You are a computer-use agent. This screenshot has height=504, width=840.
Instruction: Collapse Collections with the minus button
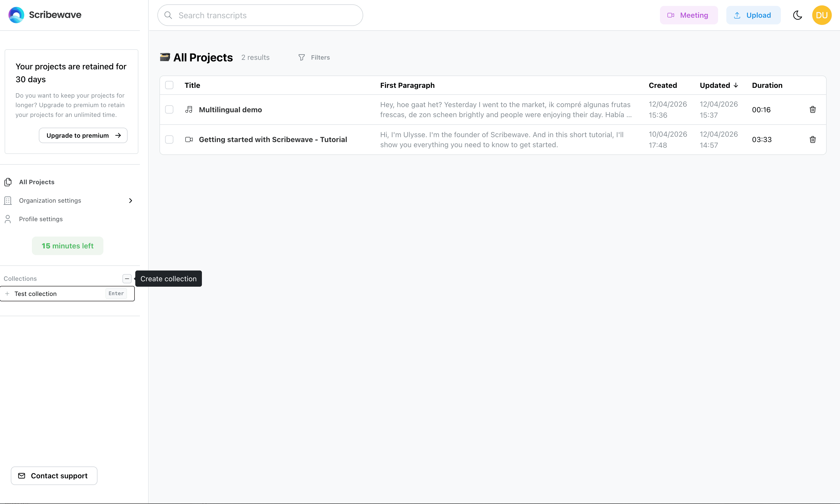(127, 278)
